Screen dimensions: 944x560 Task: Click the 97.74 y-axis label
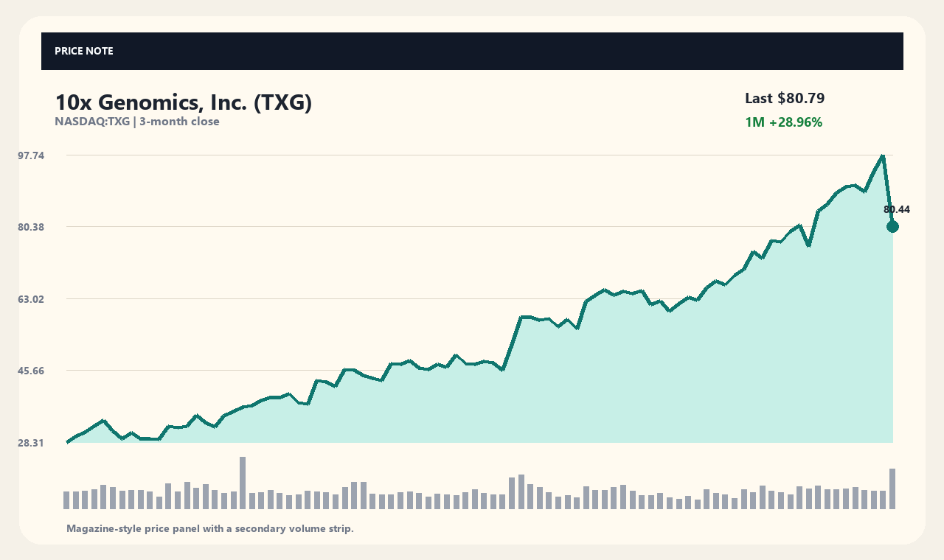pyautogui.click(x=31, y=155)
